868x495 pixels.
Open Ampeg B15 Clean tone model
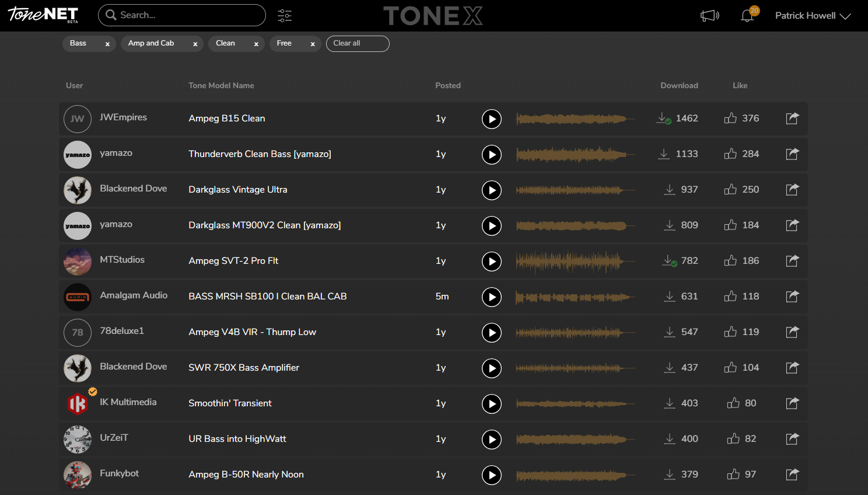(227, 118)
